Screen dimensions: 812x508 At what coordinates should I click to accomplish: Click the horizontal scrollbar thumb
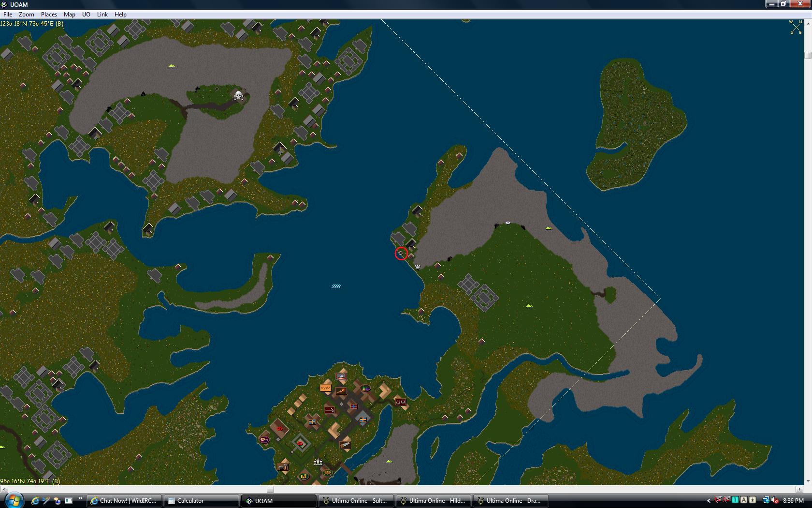click(x=270, y=489)
